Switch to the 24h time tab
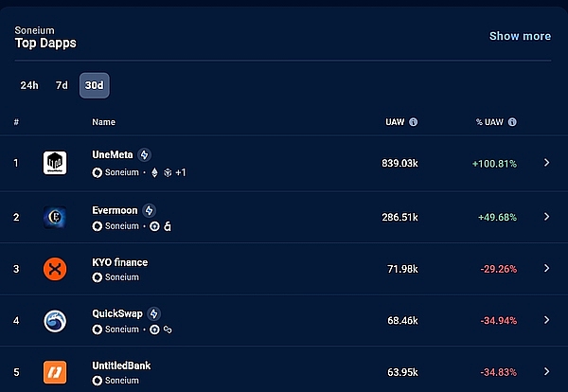Screen dimensions: 568x392 click(x=29, y=85)
